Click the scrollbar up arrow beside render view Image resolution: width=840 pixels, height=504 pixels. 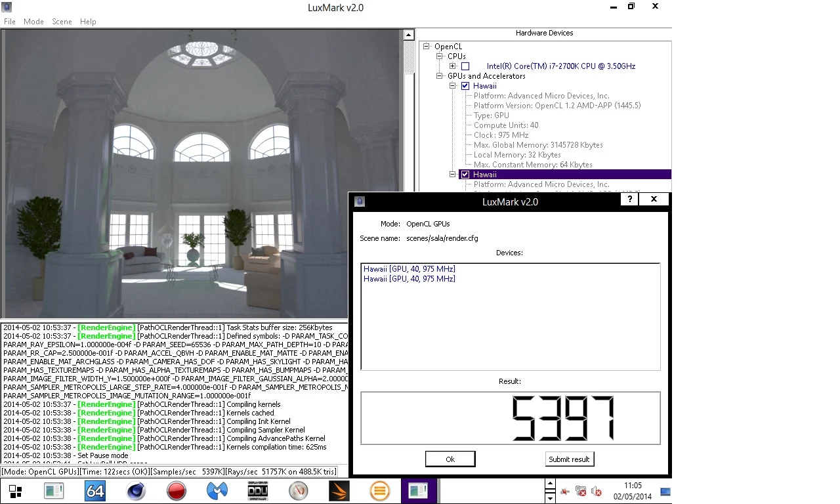click(x=409, y=35)
